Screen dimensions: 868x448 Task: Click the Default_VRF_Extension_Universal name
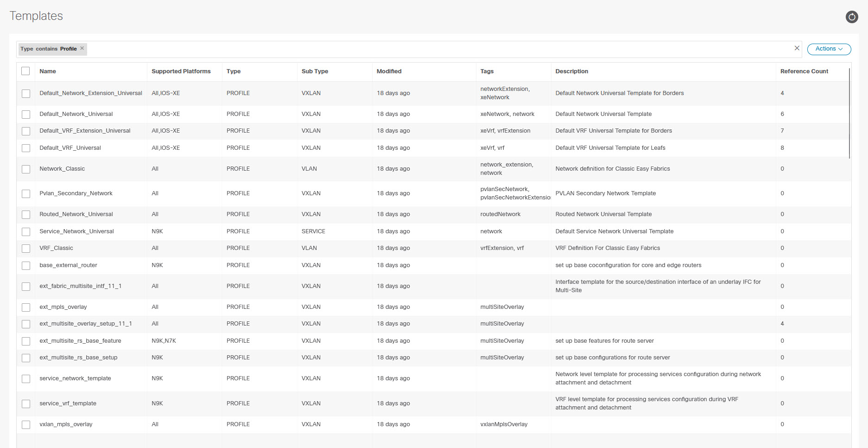pyautogui.click(x=85, y=131)
